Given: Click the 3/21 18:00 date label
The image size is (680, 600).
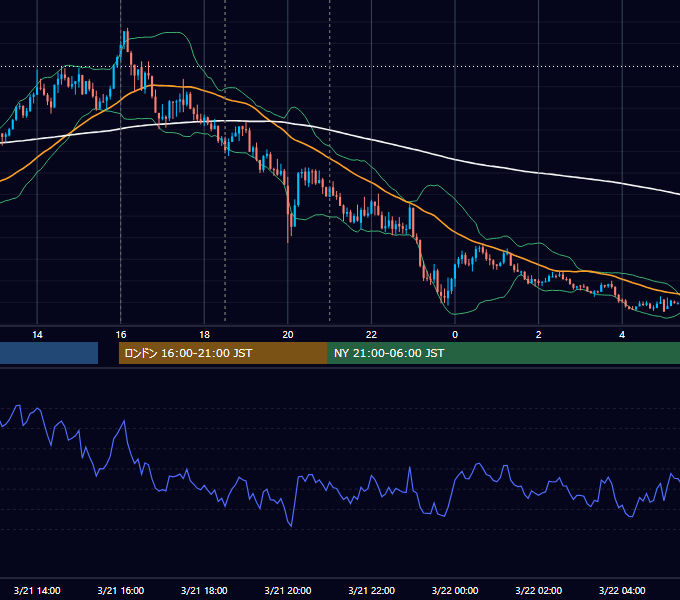Looking at the screenshot, I should [204, 590].
